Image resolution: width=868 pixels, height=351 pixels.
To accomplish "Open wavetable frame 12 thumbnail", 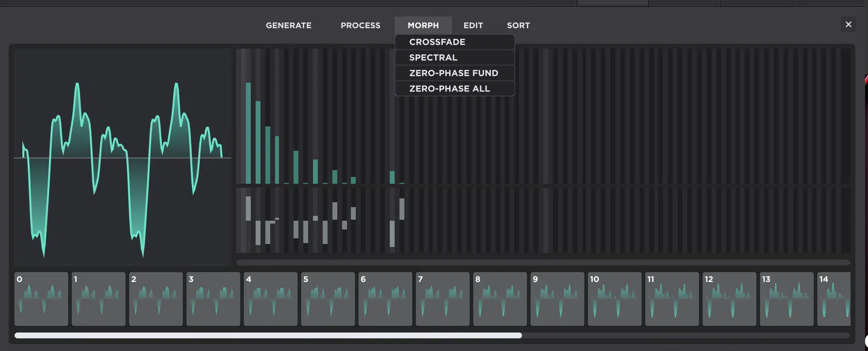I will [x=729, y=299].
